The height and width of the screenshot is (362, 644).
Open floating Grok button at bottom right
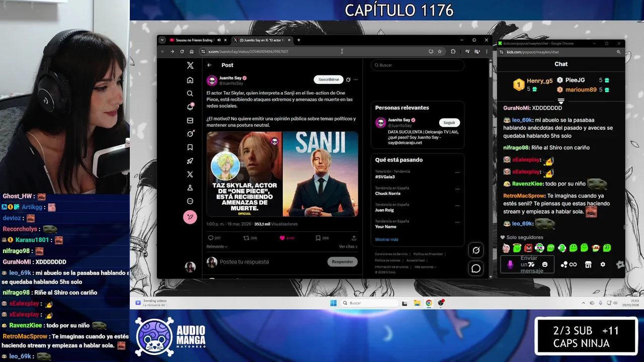point(476,250)
